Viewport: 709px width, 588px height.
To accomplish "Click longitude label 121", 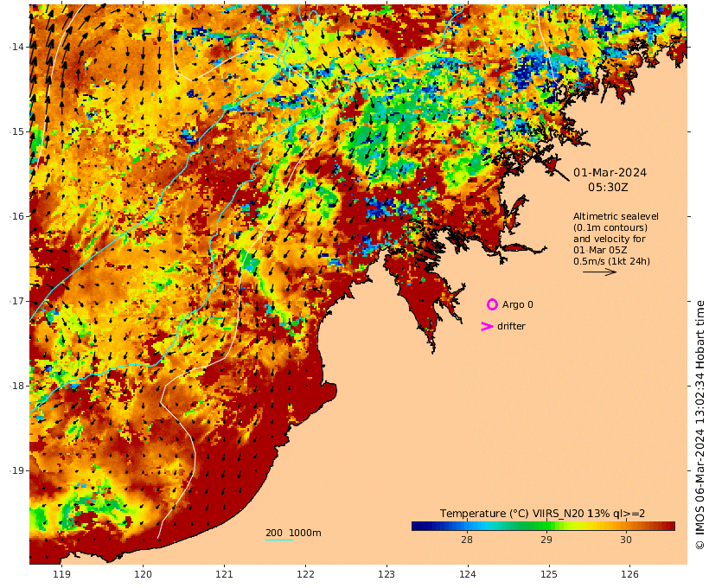I will pyautogui.click(x=224, y=574).
